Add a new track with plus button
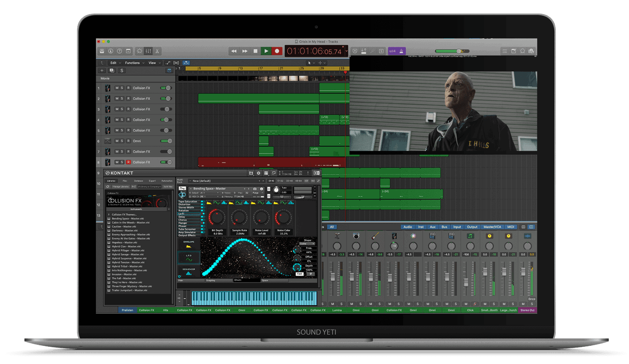 click(x=102, y=71)
